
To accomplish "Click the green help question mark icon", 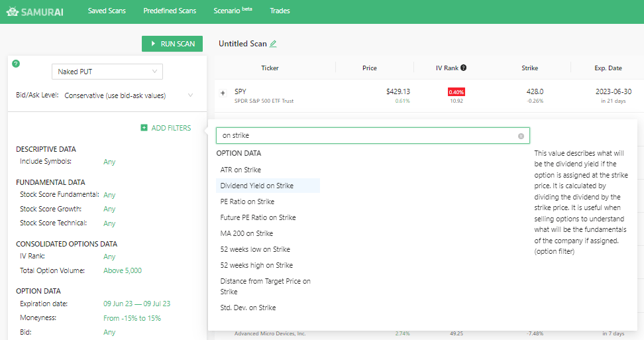I will [x=16, y=64].
